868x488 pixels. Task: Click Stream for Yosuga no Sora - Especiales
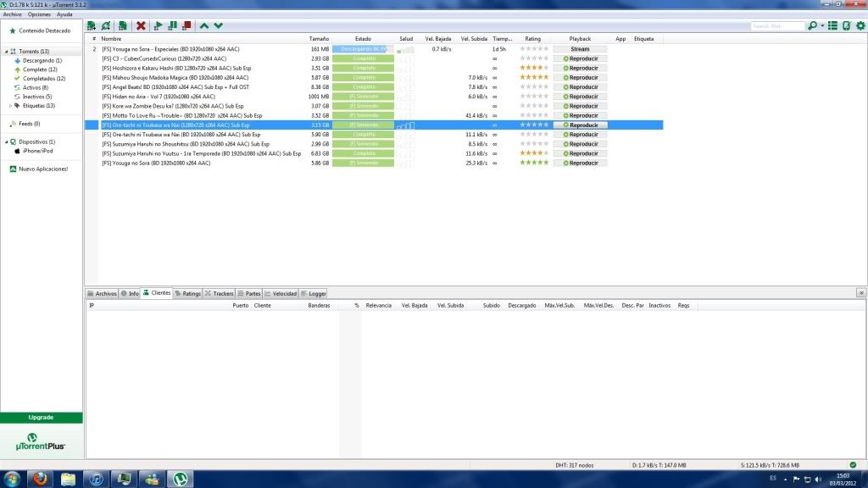(x=580, y=49)
